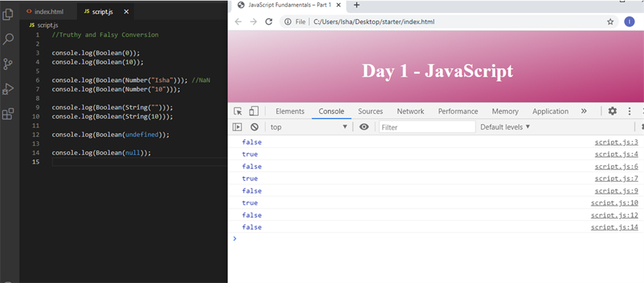The height and width of the screenshot is (283, 644).
Task: Bookmark this page with the star icon
Action: coord(610,22)
